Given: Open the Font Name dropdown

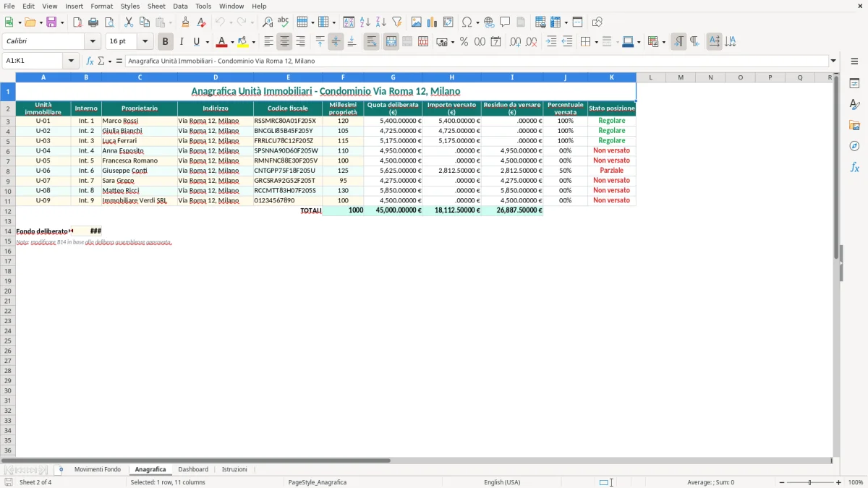Looking at the screenshot, I should coord(93,42).
